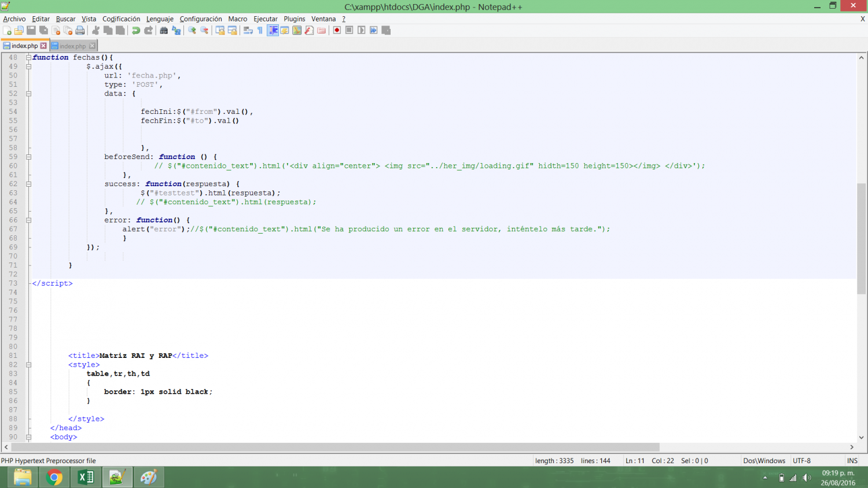Open the Buscar menu
The width and height of the screenshot is (868, 488).
click(x=65, y=19)
